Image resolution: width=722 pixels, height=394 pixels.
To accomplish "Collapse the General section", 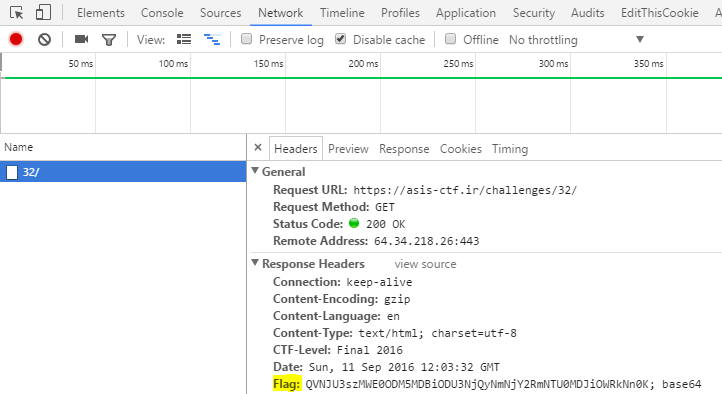I will tap(255, 171).
